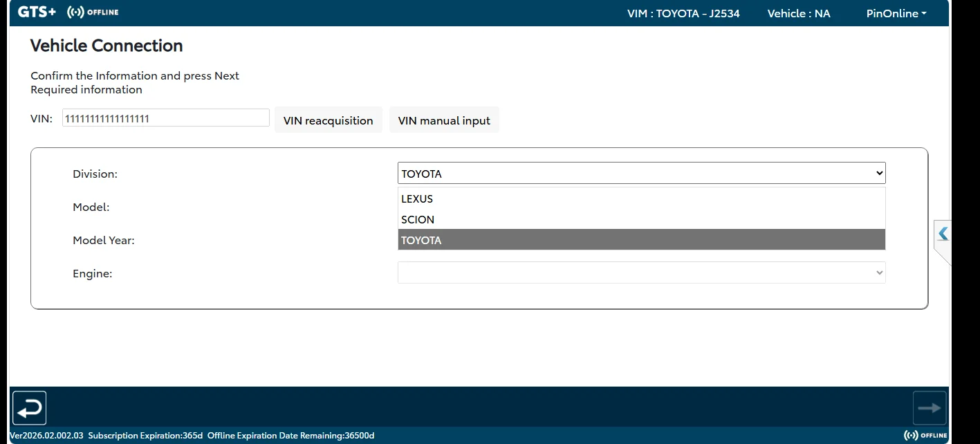Click the Subscription Expiration status text

[x=146, y=436]
